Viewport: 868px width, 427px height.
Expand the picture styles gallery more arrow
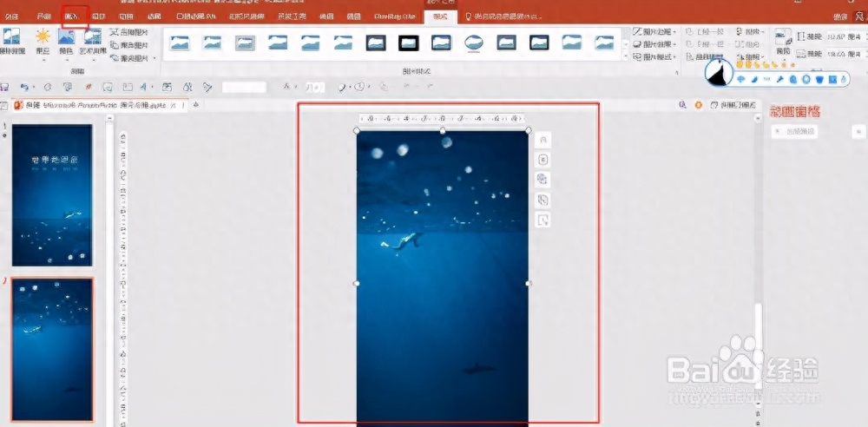click(x=626, y=56)
